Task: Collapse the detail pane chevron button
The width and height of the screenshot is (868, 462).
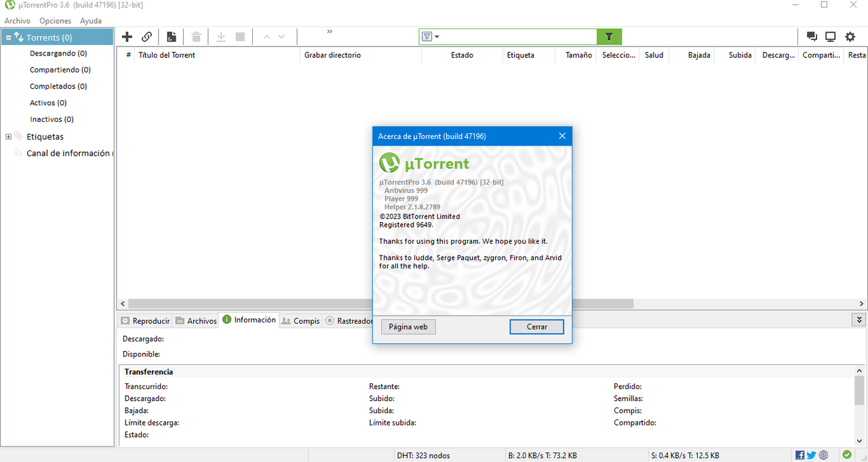Action: point(859,319)
